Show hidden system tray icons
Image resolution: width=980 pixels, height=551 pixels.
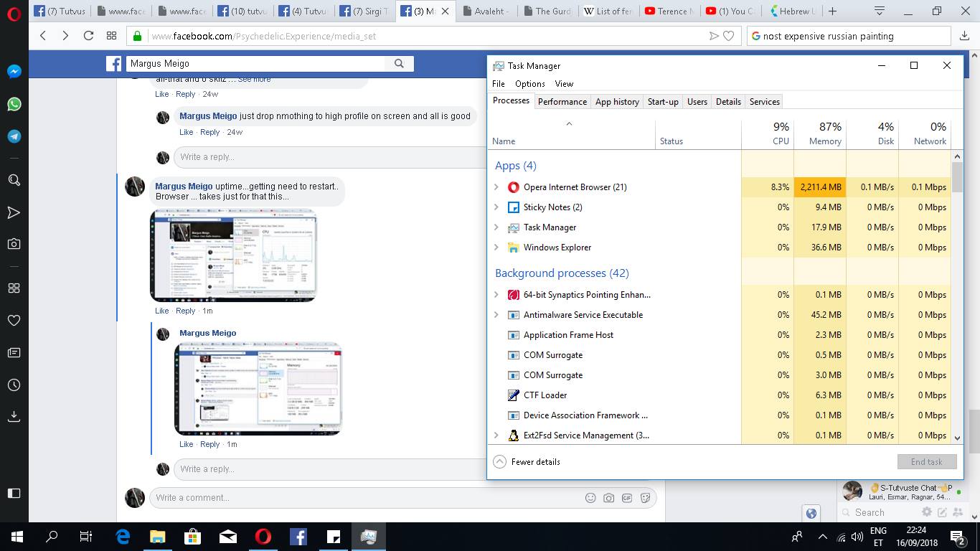(822, 537)
